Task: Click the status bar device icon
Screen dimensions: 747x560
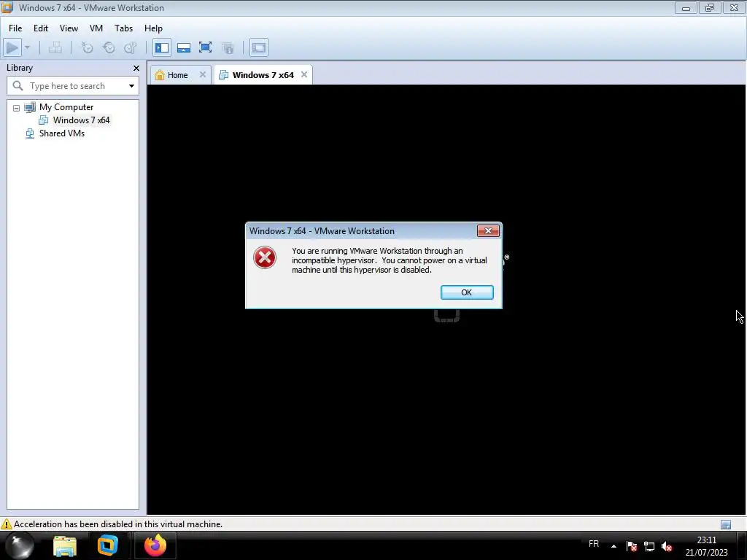Action: [x=726, y=525]
